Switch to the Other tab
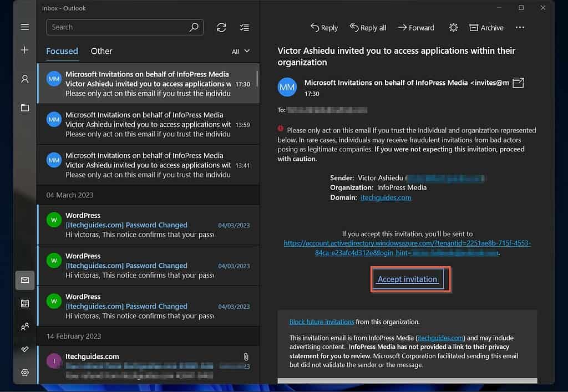This screenshot has width=568, height=392. click(102, 51)
